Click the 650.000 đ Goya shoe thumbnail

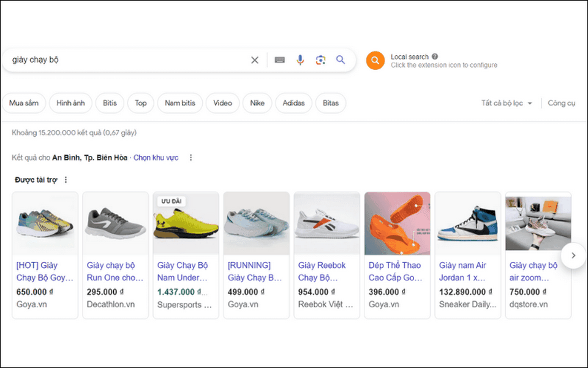(45, 223)
